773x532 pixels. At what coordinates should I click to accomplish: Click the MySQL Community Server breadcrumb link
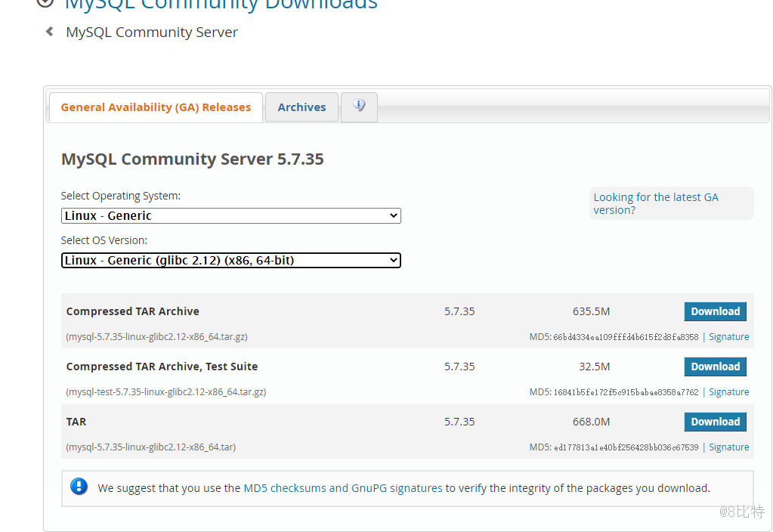151,32
